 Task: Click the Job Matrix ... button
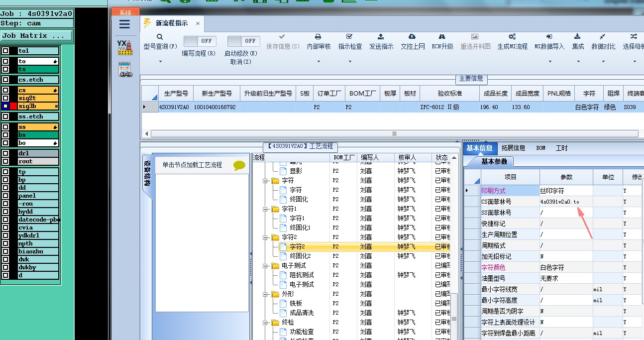37,36
